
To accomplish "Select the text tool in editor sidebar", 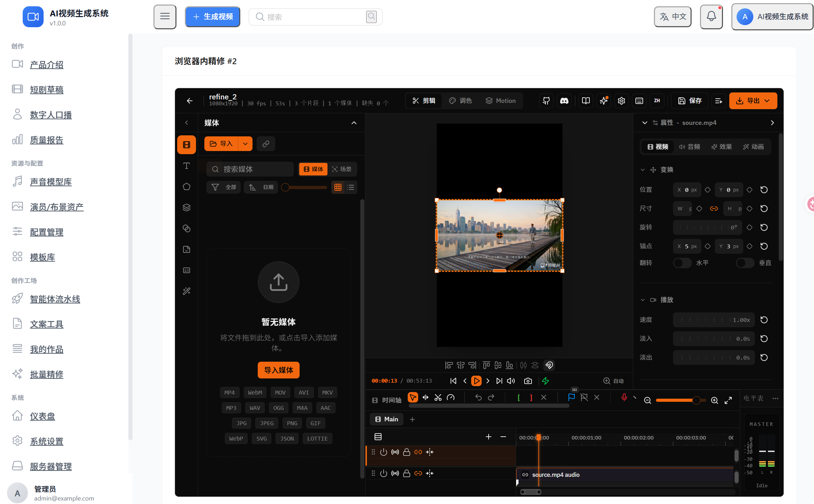I will tap(187, 166).
